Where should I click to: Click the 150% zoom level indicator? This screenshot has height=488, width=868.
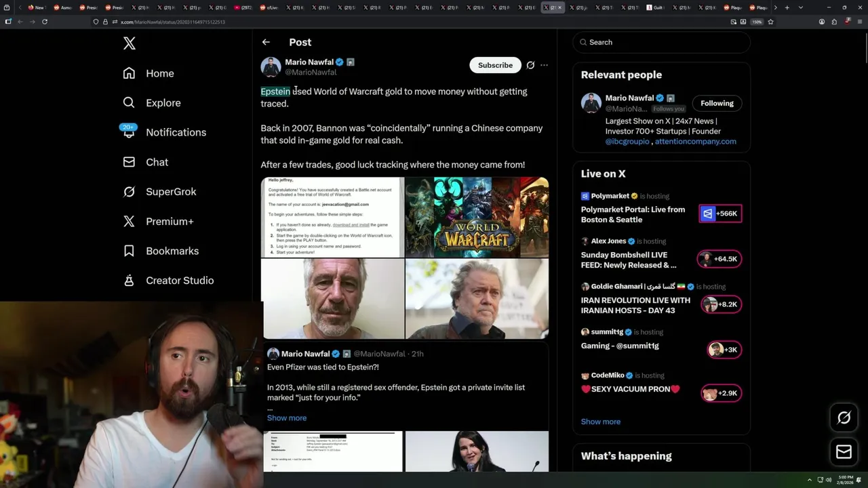[757, 22]
